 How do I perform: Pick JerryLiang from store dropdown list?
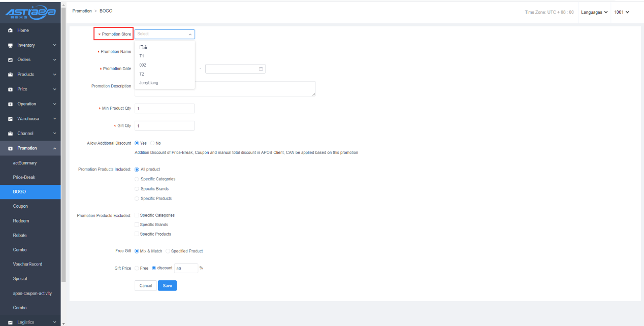148,83
